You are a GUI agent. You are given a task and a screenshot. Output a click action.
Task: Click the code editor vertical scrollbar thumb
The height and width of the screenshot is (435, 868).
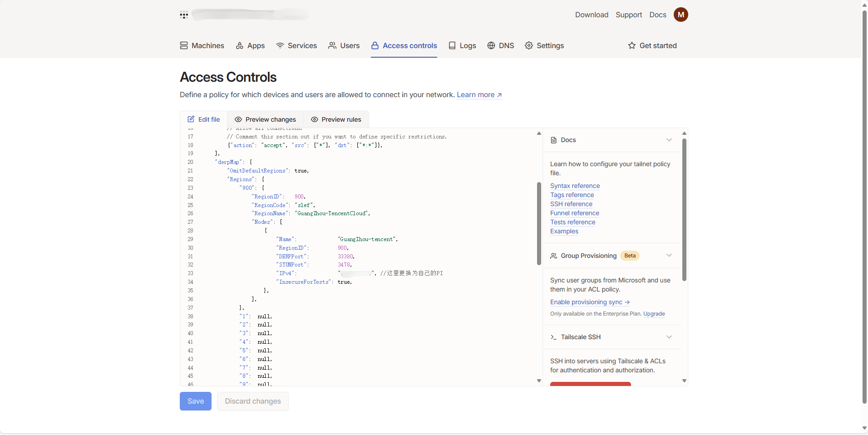(x=539, y=223)
